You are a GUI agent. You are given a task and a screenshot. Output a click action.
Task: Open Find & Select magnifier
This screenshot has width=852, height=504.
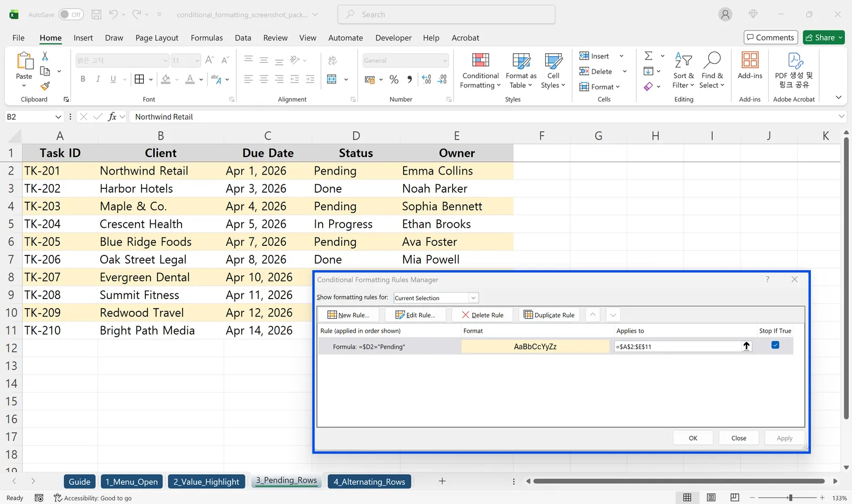tap(712, 71)
